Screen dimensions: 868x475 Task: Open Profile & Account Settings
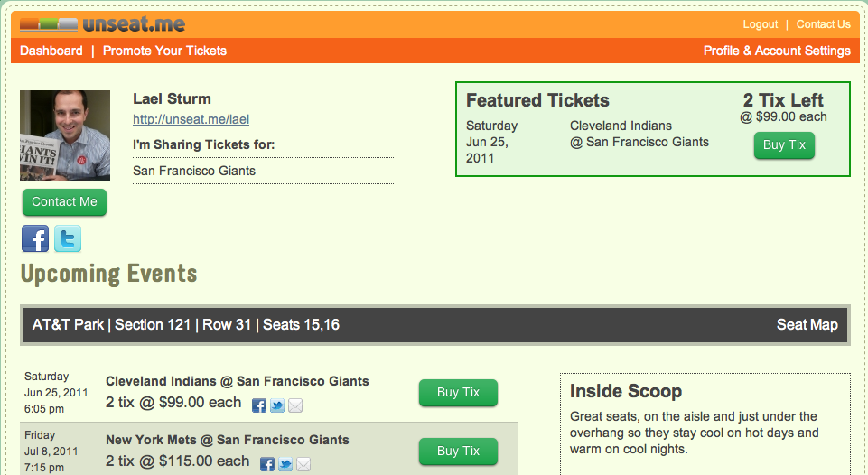[777, 51]
